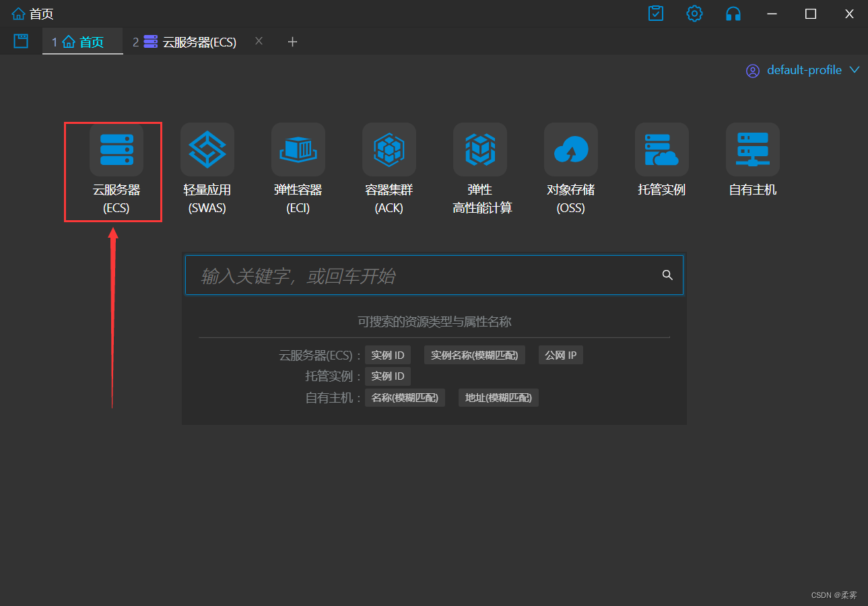Close the 云服务器(ECS) tab

click(259, 41)
